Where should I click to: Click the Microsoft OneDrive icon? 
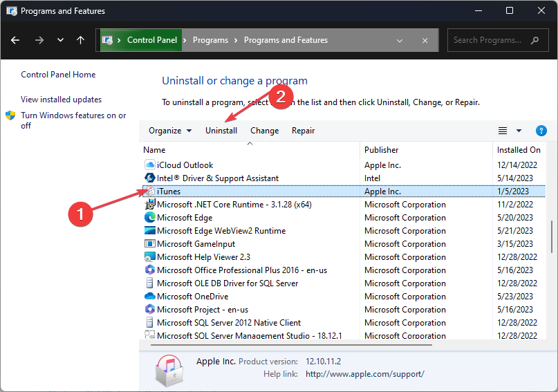(150, 297)
